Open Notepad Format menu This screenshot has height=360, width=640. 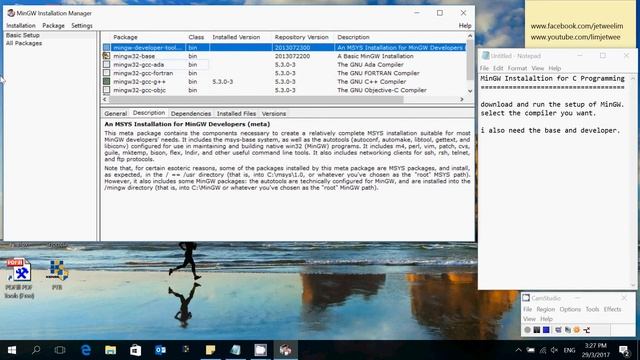(517, 68)
